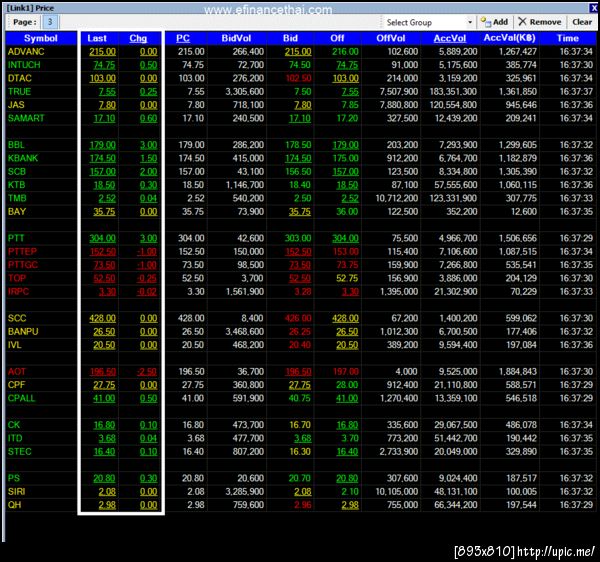
Task: Select the SCB symbol
Action: click(x=17, y=172)
